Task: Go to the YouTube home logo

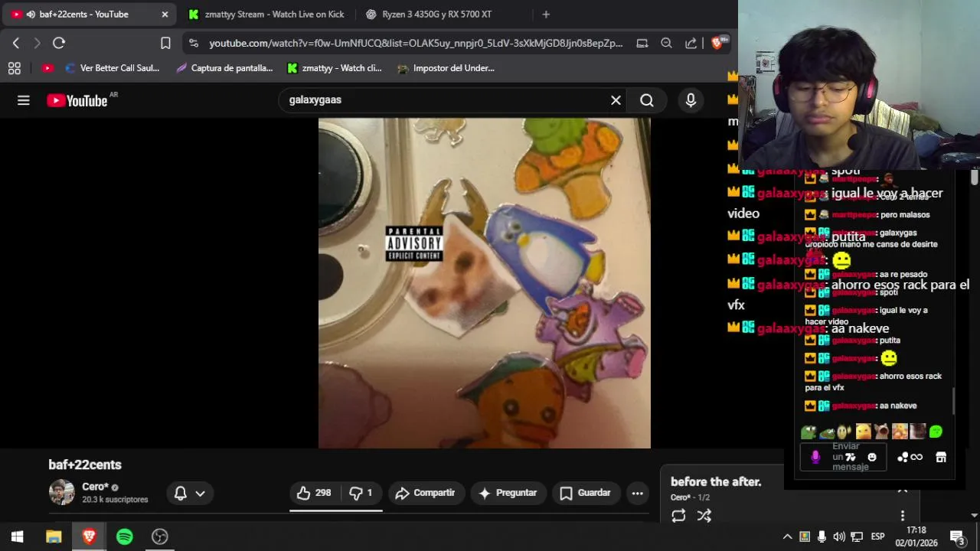Action: pyautogui.click(x=77, y=100)
